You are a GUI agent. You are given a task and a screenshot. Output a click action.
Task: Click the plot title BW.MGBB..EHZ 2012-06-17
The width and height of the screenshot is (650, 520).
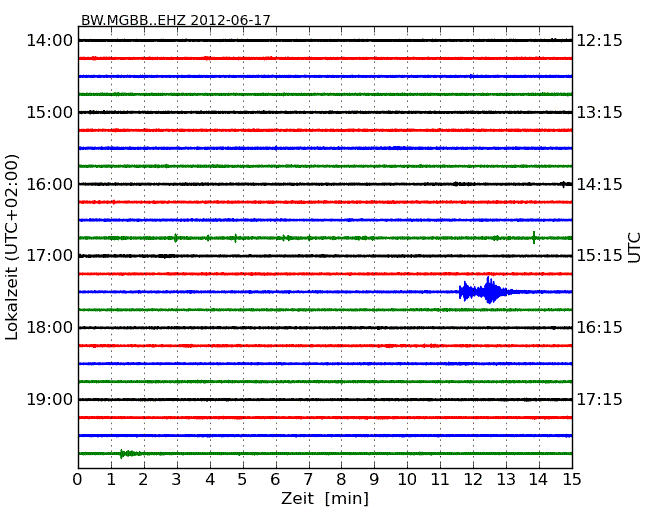point(175,20)
